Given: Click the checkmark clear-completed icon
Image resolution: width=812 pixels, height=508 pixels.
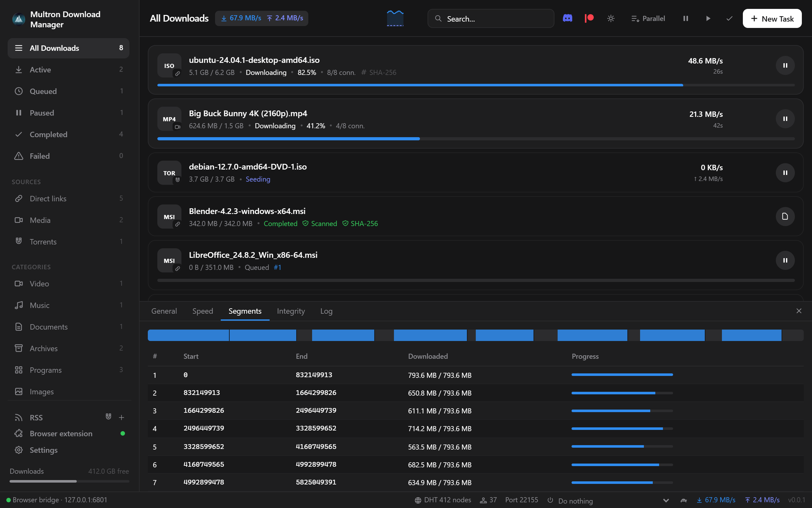Looking at the screenshot, I should [x=729, y=18].
